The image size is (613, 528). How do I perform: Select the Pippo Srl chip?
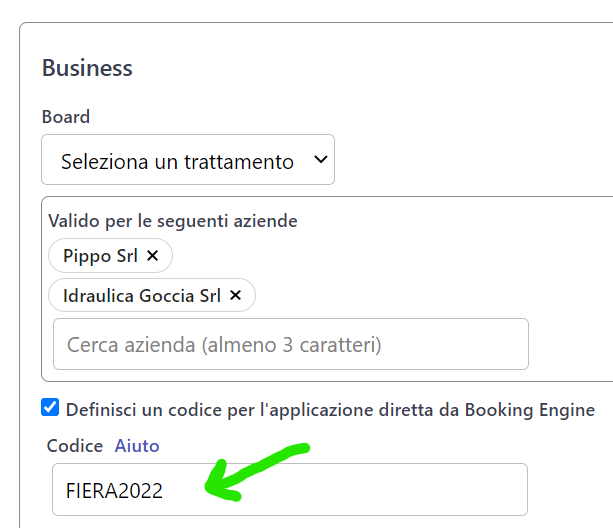100,256
